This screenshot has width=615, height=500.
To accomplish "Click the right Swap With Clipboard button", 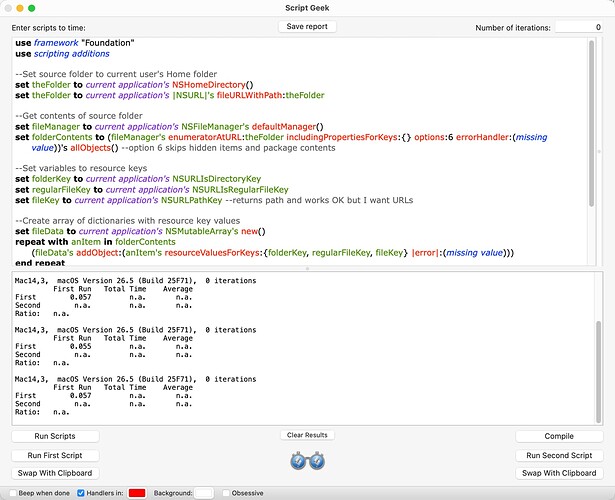I will (x=559, y=473).
